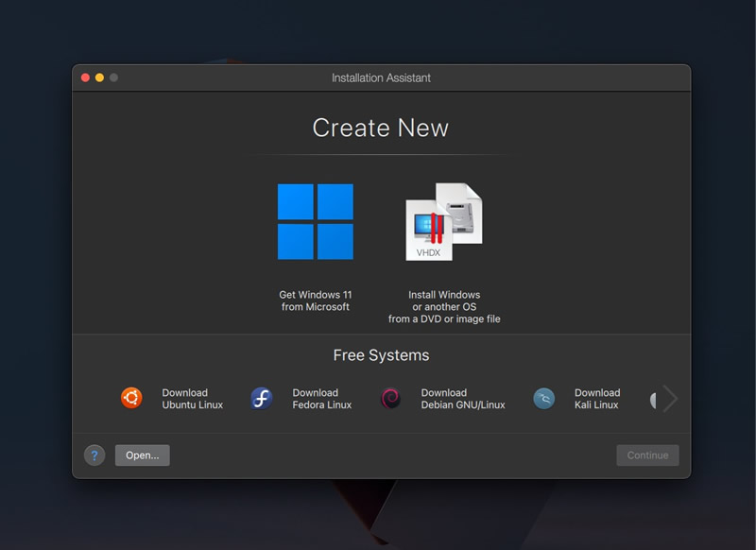The height and width of the screenshot is (550, 756).
Task: Click the partially hidden system icon
Action: 653,400
